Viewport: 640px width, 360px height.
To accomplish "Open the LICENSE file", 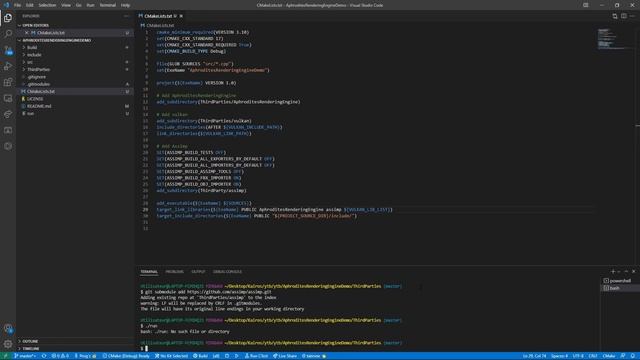I will [x=75, y=99].
